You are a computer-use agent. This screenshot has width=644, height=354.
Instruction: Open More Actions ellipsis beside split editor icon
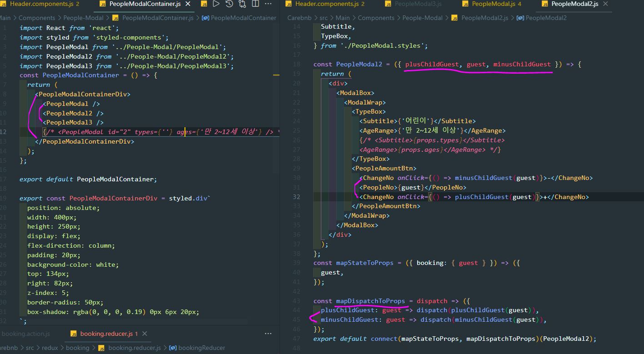(269, 4)
